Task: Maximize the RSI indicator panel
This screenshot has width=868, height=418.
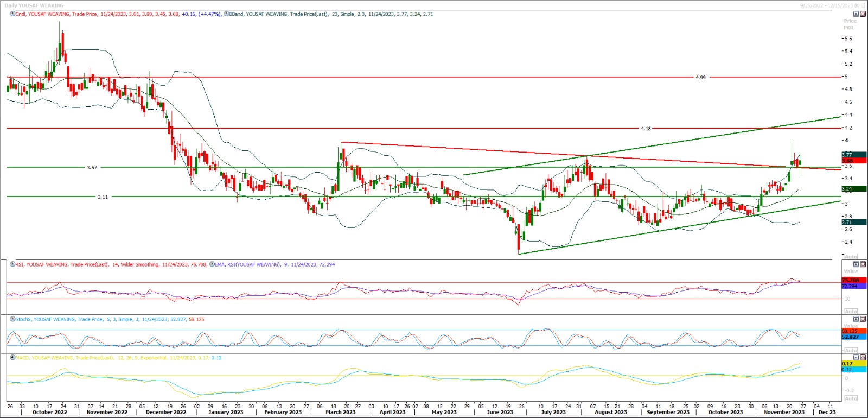Action: pos(856,264)
